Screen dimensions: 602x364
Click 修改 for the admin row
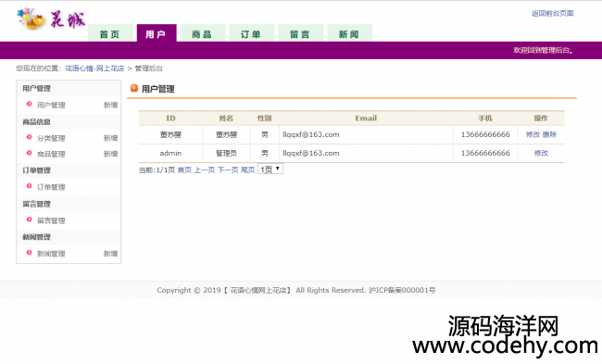(541, 153)
